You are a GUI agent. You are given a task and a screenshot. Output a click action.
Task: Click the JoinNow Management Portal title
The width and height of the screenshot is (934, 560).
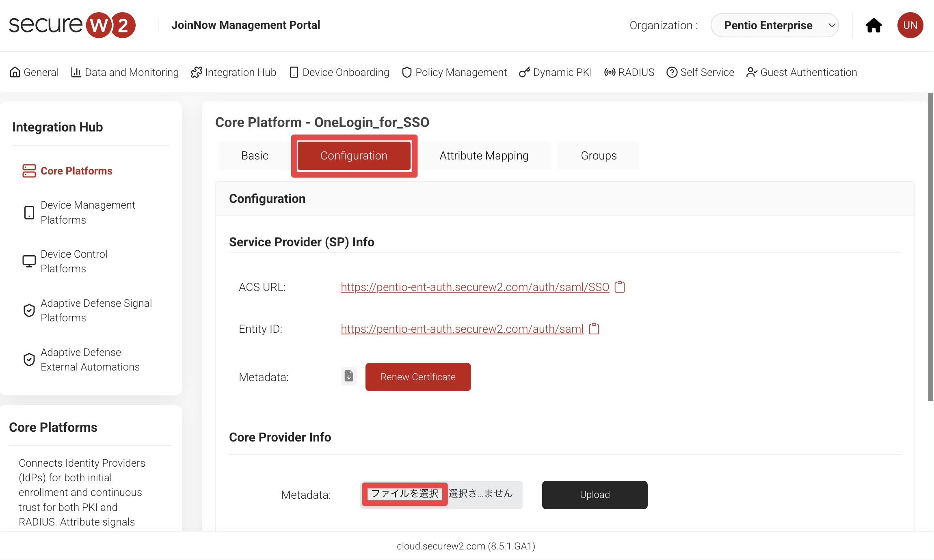click(246, 25)
